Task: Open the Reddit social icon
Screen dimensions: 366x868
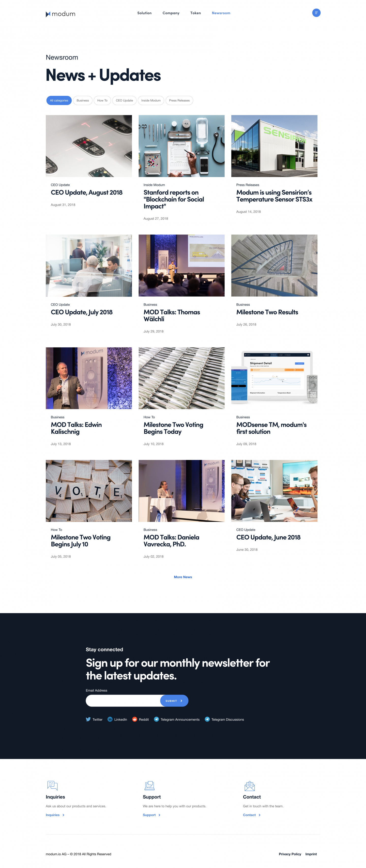Action: pos(135,719)
